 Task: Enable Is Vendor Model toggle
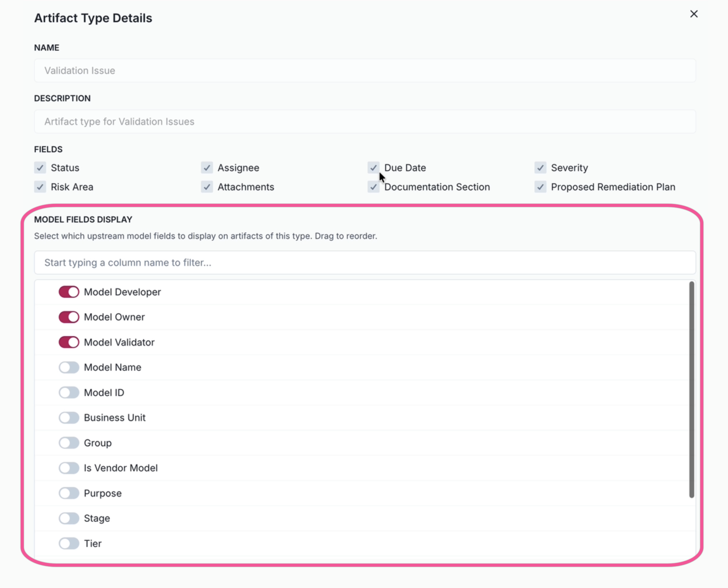point(69,468)
